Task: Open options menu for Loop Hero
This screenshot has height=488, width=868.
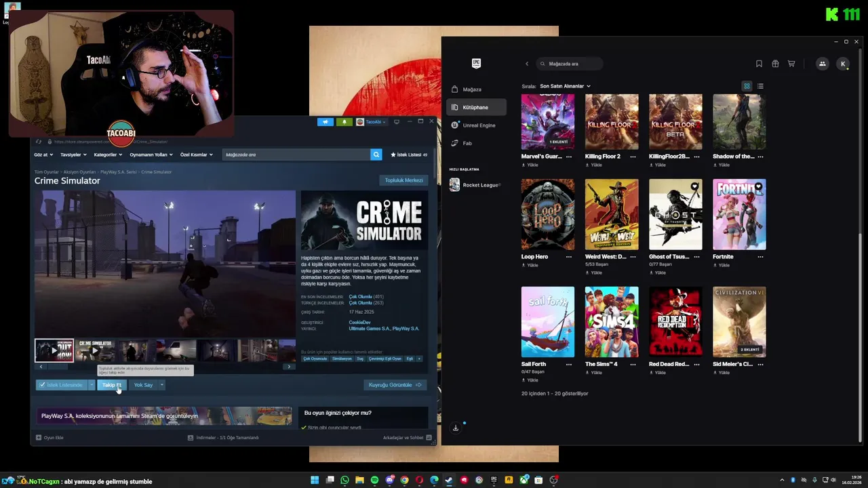Action: [x=569, y=257]
